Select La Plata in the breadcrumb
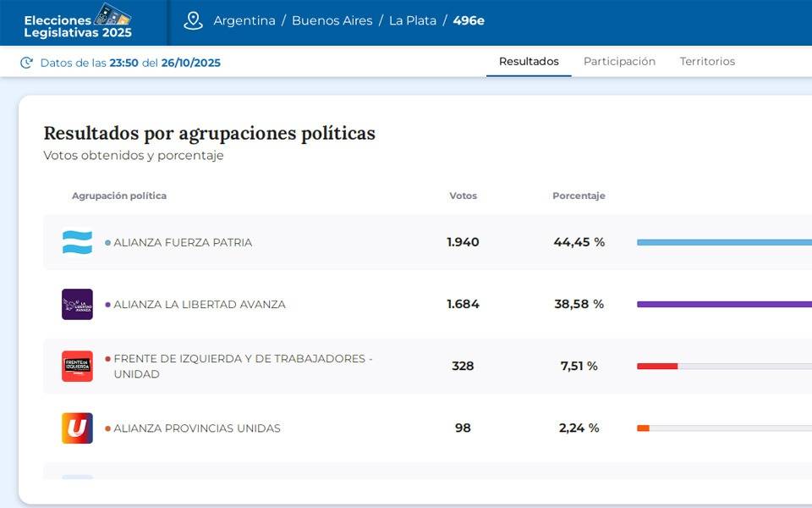Image resolution: width=812 pixels, height=508 pixels. pos(413,21)
